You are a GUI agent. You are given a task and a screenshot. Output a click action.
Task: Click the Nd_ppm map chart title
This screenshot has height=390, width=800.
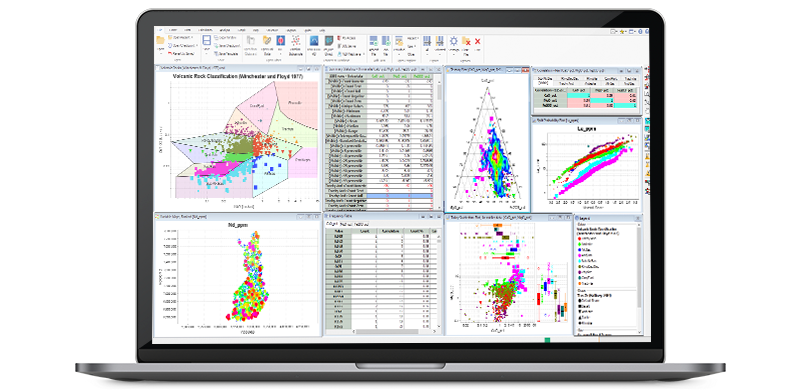point(237,225)
